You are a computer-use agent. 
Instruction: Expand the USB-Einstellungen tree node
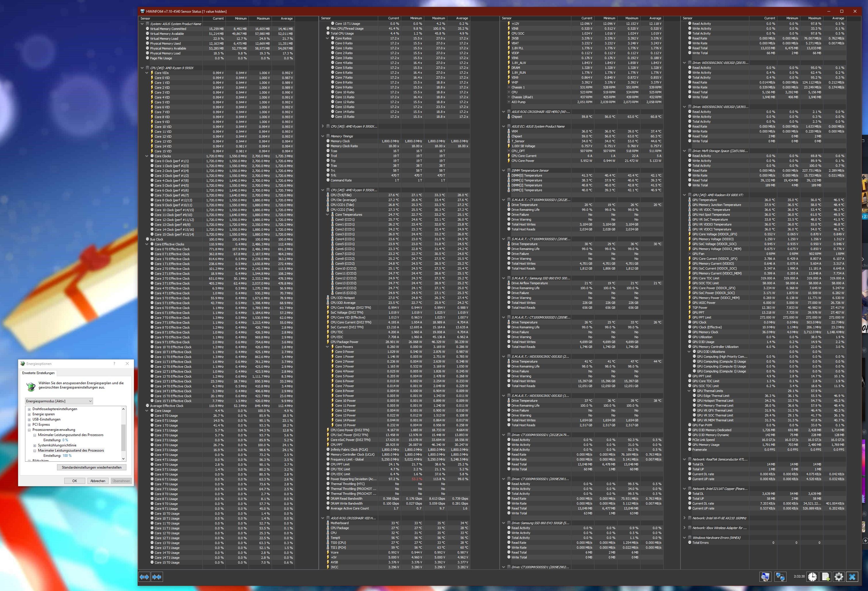[x=29, y=420]
